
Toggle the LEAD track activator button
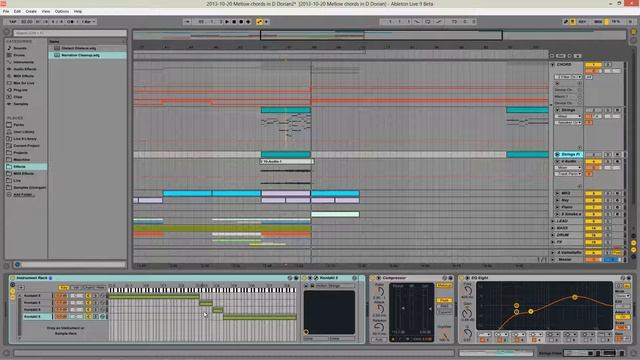(x=593, y=221)
